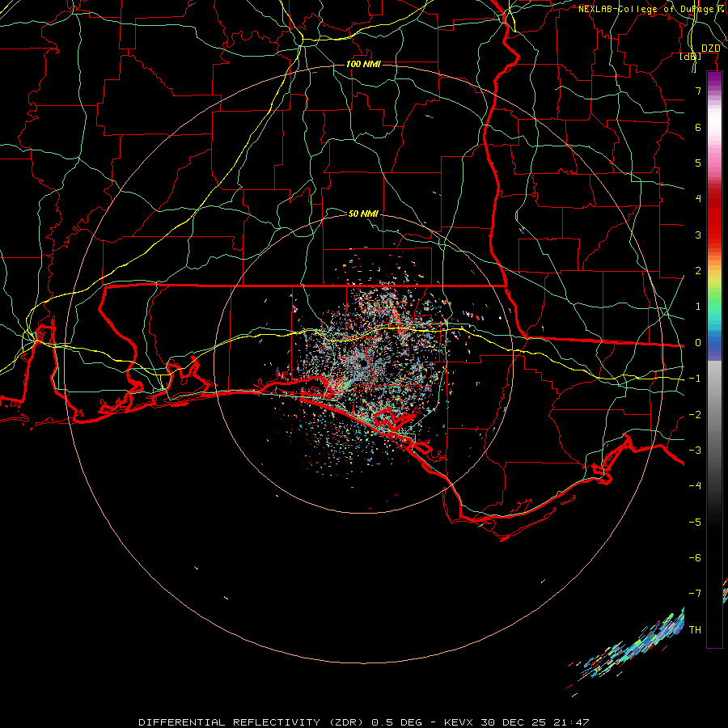Screen dimensions: 728x728
Task: Click the "-1" value on the scale
Action: pos(695,379)
